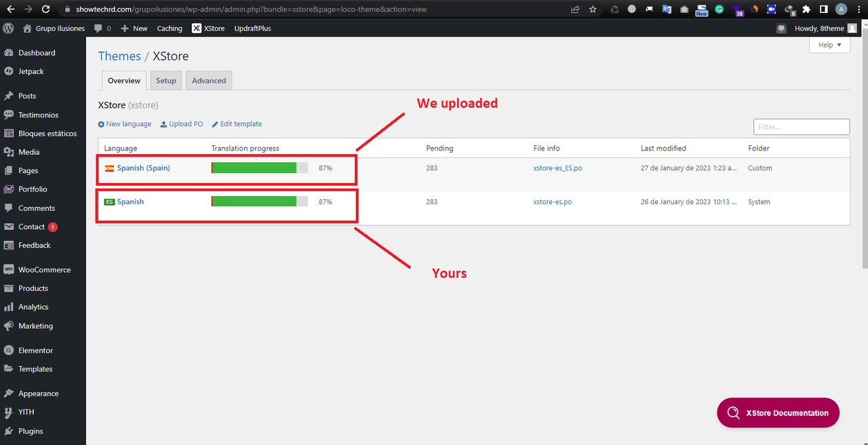The width and height of the screenshot is (868, 445).
Task: Toggle the browser side panel icon
Action: (823, 9)
